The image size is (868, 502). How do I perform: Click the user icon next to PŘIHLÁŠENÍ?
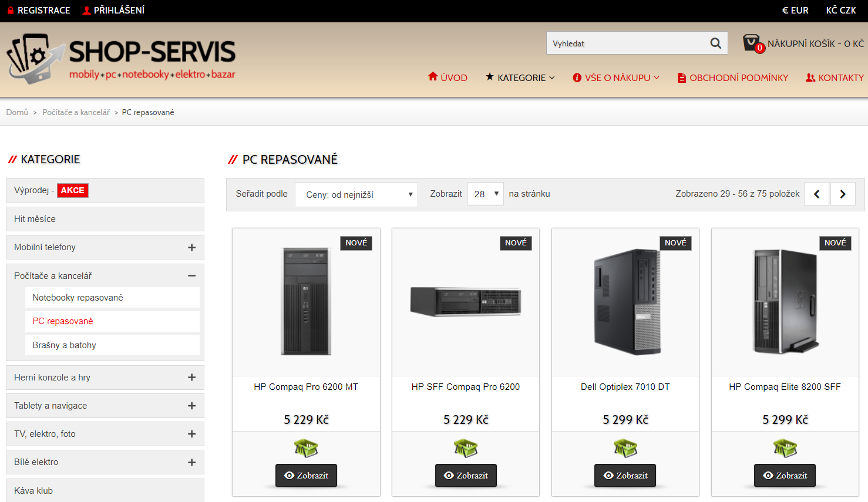[x=87, y=10]
